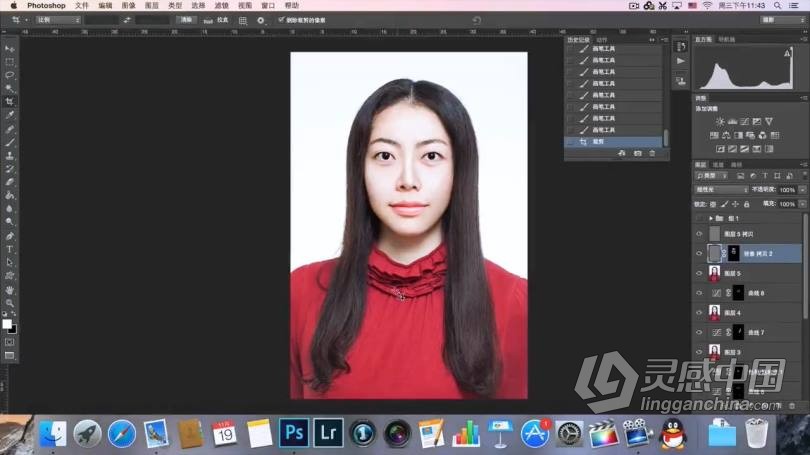Select the Quick Selection tool
The width and height of the screenshot is (810, 455).
10,88
